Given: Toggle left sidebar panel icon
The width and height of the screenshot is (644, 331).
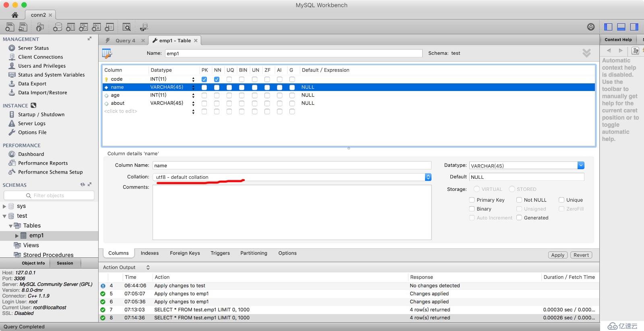Looking at the screenshot, I should click(608, 27).
